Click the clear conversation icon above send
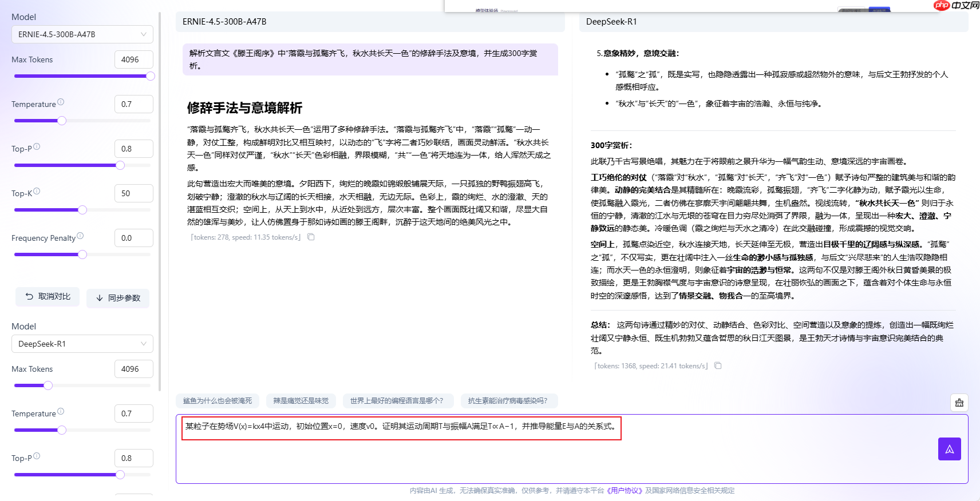 [959, 403]
